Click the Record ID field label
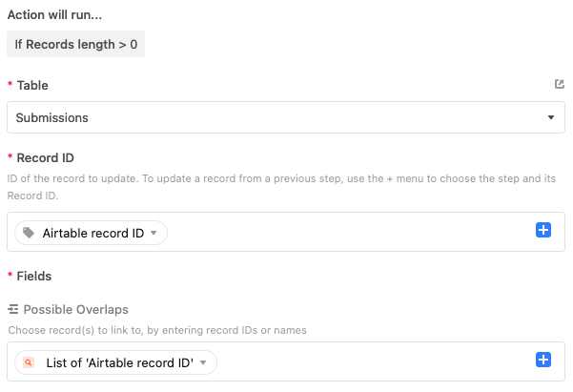Image resolution: width=573 pixels, height=392 pixels. coord(45,157)
